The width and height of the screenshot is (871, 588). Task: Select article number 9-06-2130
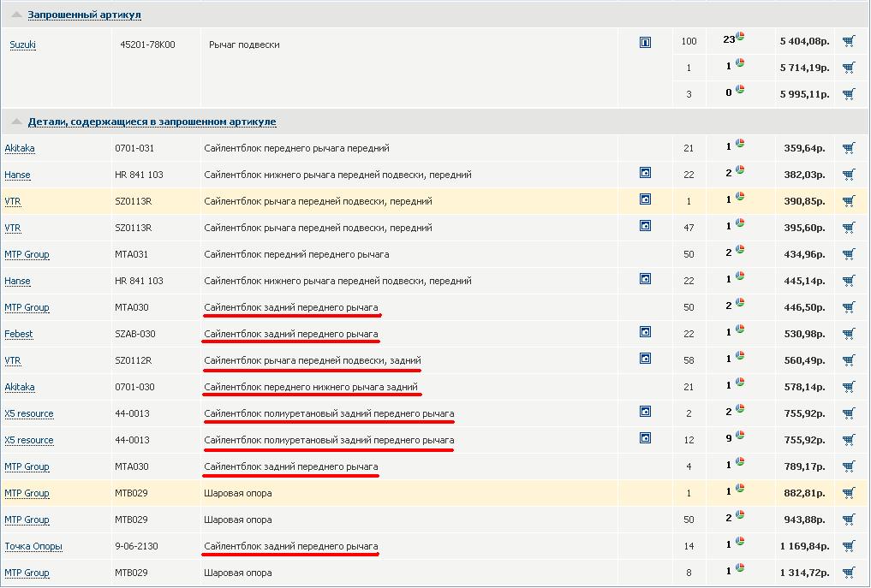pos(137,546)
